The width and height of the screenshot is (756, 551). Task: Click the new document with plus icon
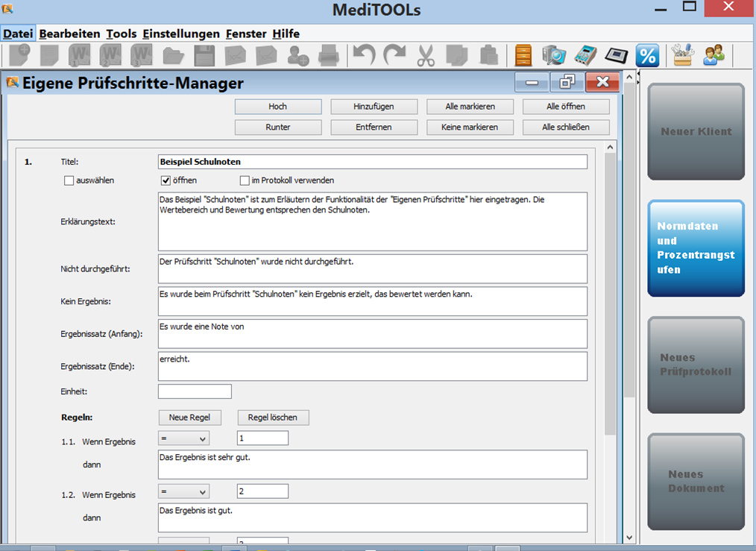[x=19, y=55]
